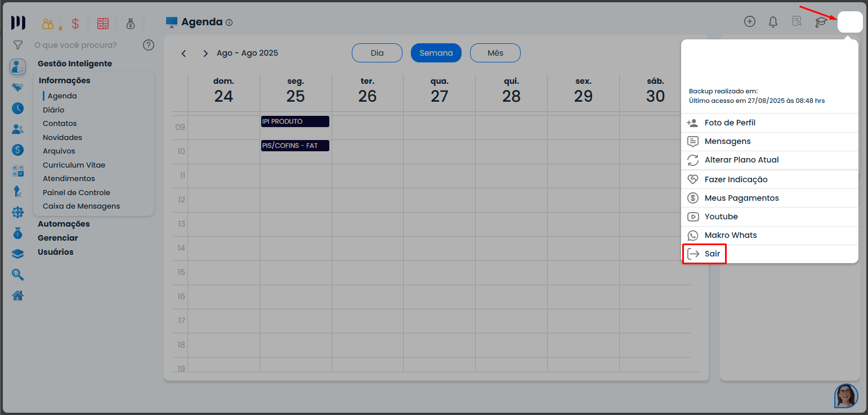Open the handshake module in the sidebar
868x415 pixels.
click(x=17, y=87)
